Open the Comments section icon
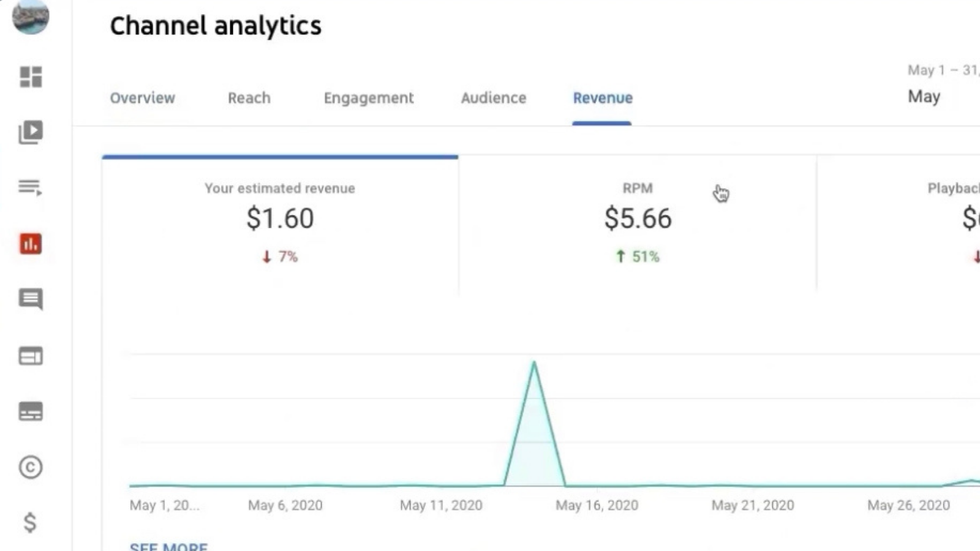 29,299
